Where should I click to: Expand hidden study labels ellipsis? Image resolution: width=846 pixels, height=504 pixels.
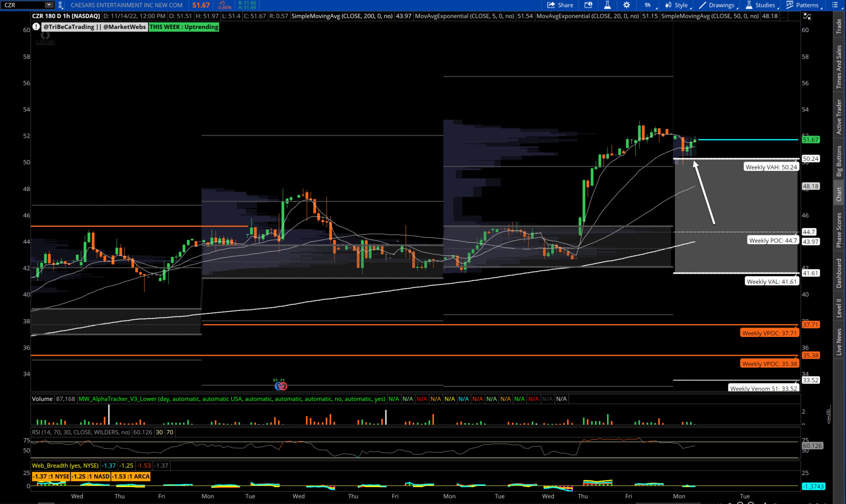[x=783, y=16]
